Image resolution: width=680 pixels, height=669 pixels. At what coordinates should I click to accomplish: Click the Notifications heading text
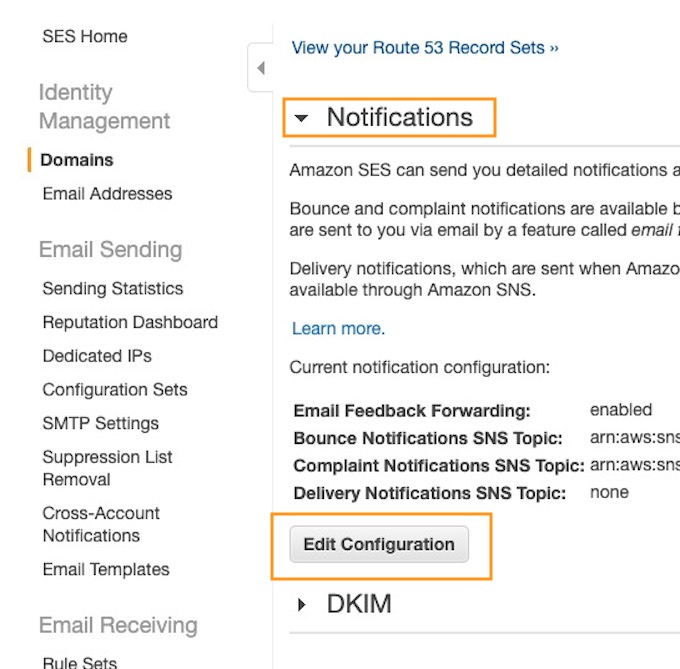(399, 117)
